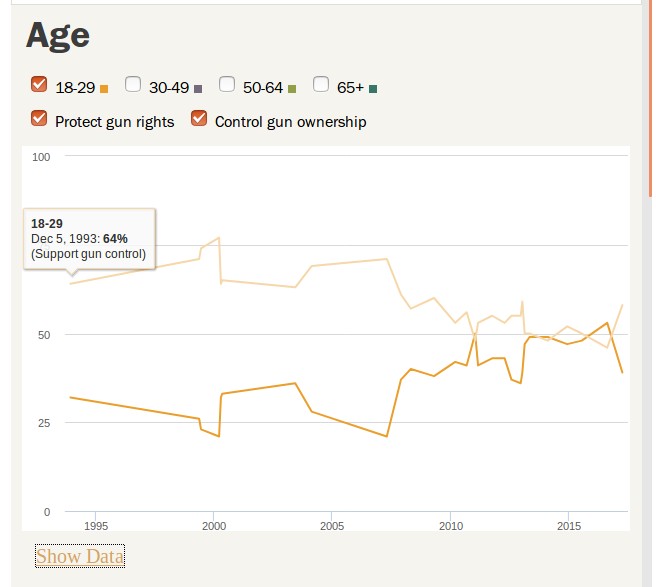The image size is (656, 587).
Task: Click the green 65+ legend swatch
Action: tap(373, 89)
